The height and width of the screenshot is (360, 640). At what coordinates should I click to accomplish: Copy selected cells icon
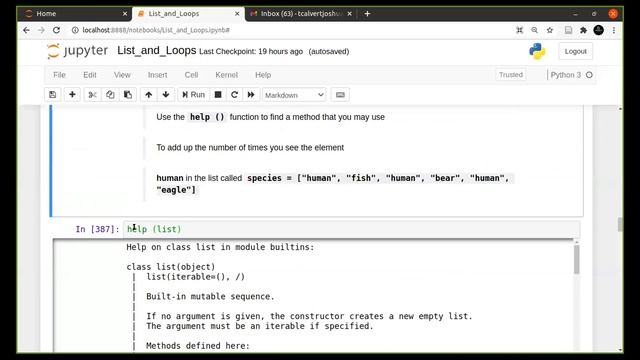[x=110, y=95]
